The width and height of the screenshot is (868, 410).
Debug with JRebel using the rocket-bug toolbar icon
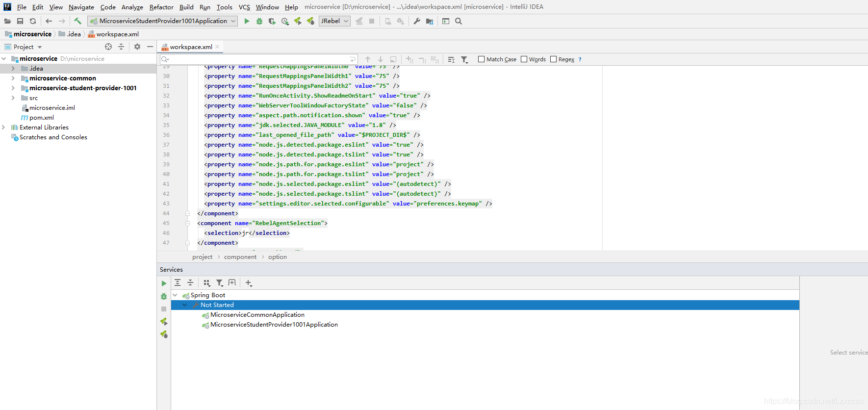click(x=310, y=21)
